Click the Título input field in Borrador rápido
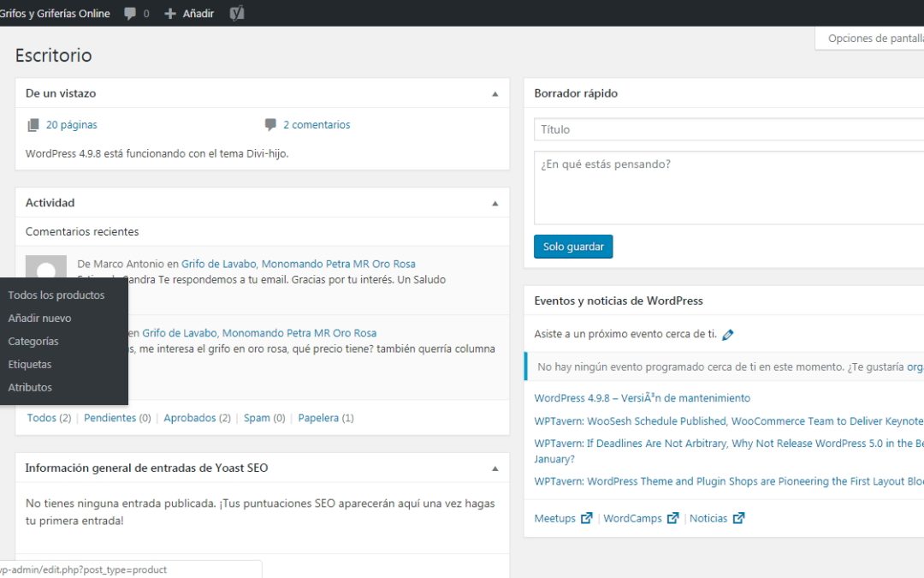924x578 pixels. pyautogui.click(x=729, y=129)
